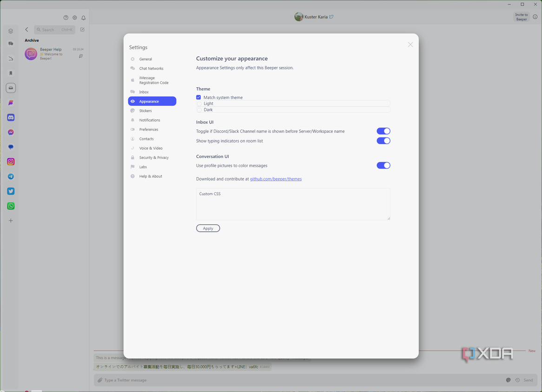Click the notifications bell icon at top
Viewport: 542px width, 392px height.
coord(83,18)
